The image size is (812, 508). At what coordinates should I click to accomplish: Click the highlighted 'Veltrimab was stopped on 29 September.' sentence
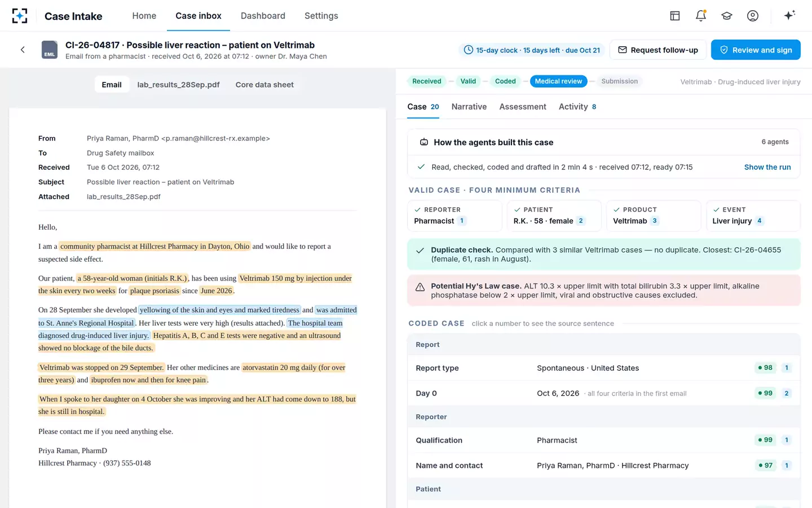(101, 367)
